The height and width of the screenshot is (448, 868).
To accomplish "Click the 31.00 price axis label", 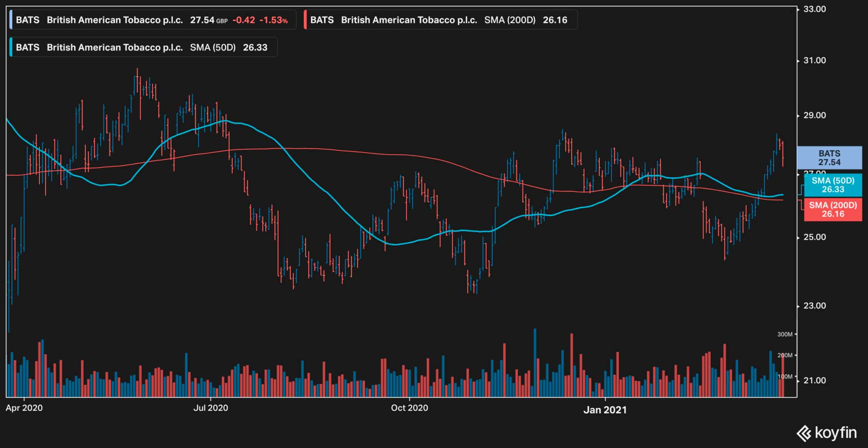I will pyautogui.click(x=815, y=60).
